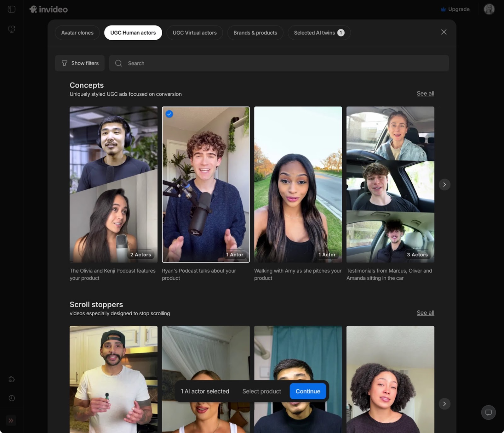Click the right arrow on Concepts row
Image resolution: width=504 pixels, height=433 pixels.
[444, 184]
